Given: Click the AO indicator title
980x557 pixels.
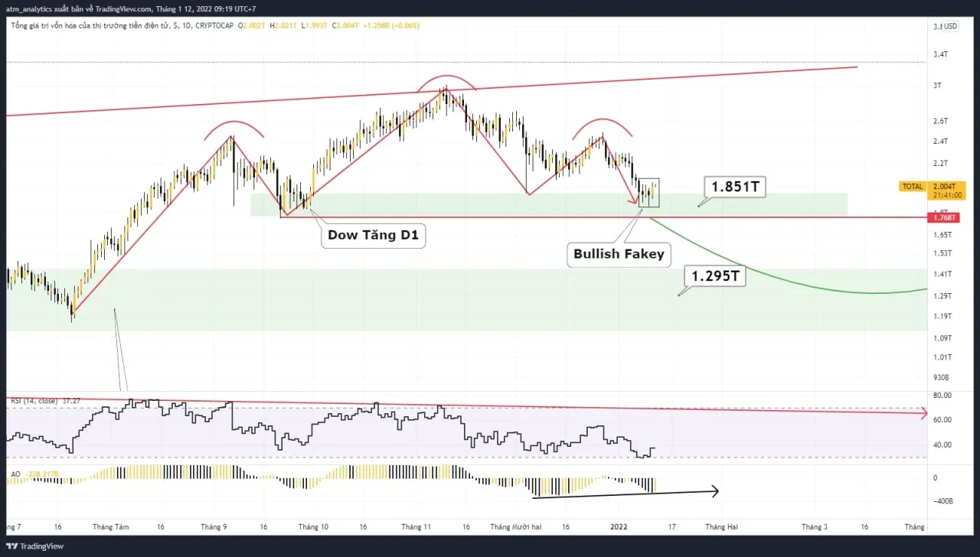Looking at the screenshot, I should tap(15, 474).
